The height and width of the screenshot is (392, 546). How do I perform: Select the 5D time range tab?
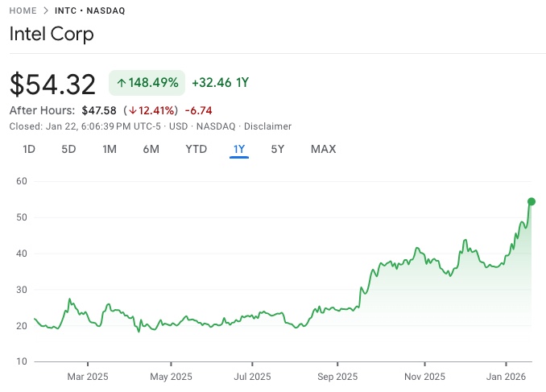69,149
